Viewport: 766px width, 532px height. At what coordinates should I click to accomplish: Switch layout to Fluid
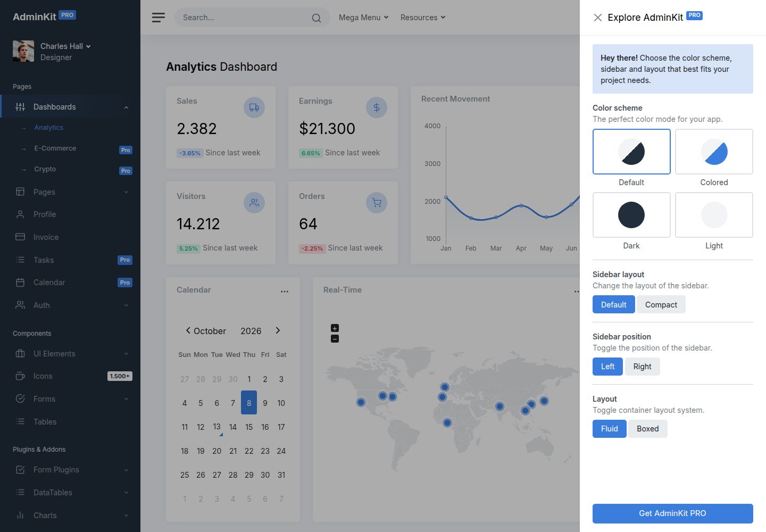coord(610,429)
